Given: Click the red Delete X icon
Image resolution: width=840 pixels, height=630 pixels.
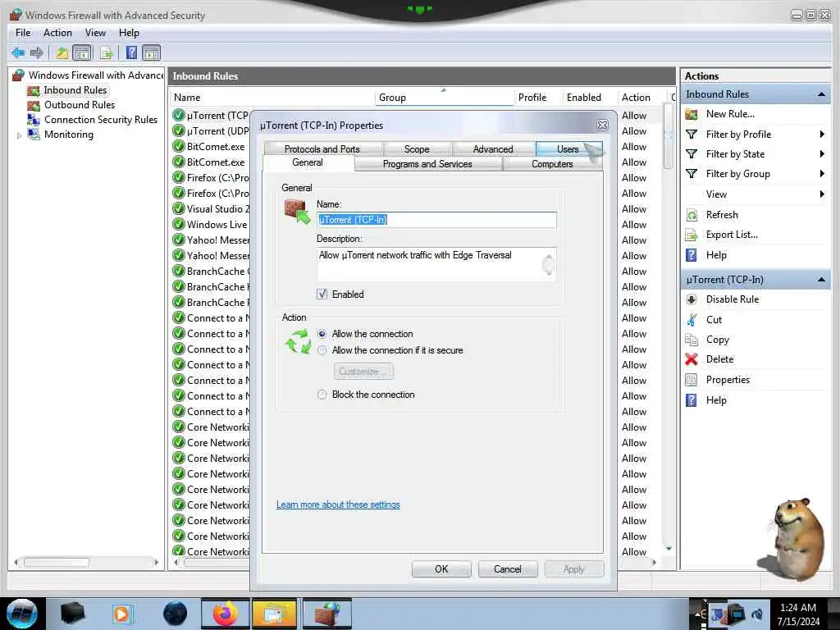Looking at the screenshot, I should (x=692, y=359).
